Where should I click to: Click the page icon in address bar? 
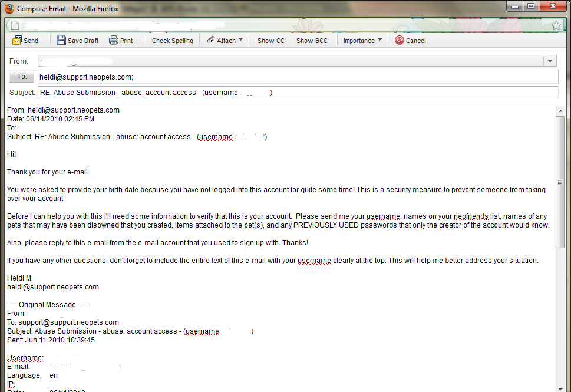(x=15, y=25)
